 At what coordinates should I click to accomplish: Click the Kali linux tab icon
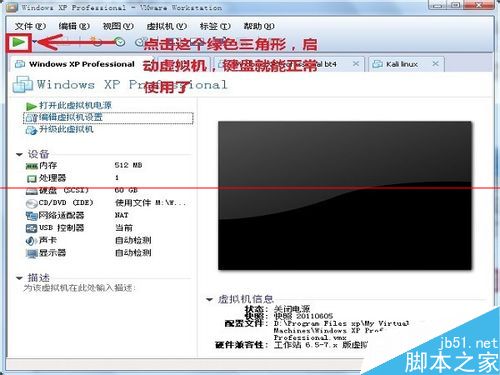click(377, 64)
